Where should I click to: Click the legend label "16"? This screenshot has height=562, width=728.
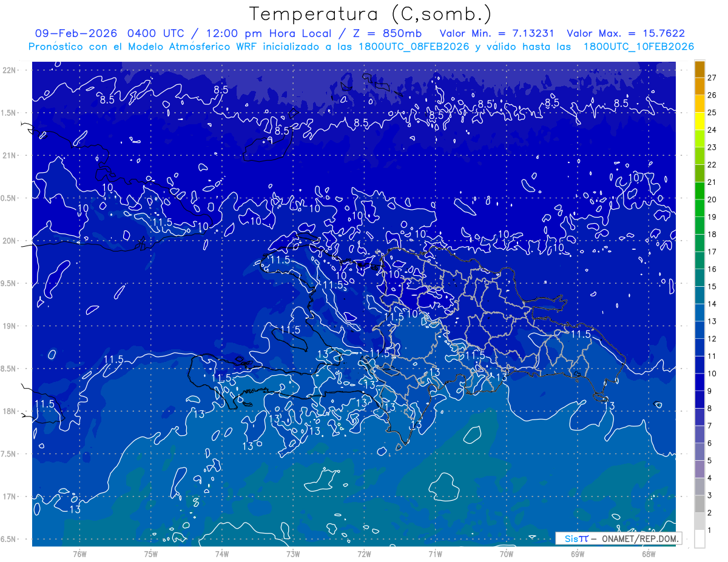712,269
